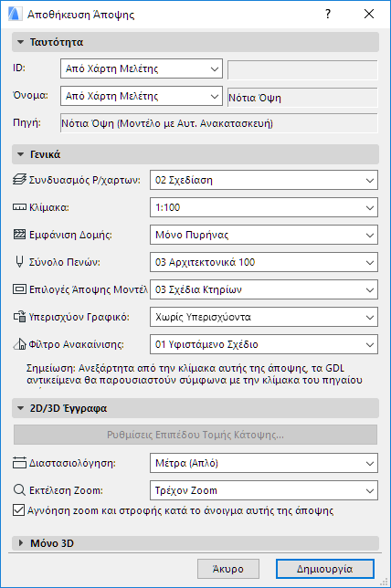The image size is (391, 588).
Task: Click the Δημιουργία button
Action: (x=325, y=569)
